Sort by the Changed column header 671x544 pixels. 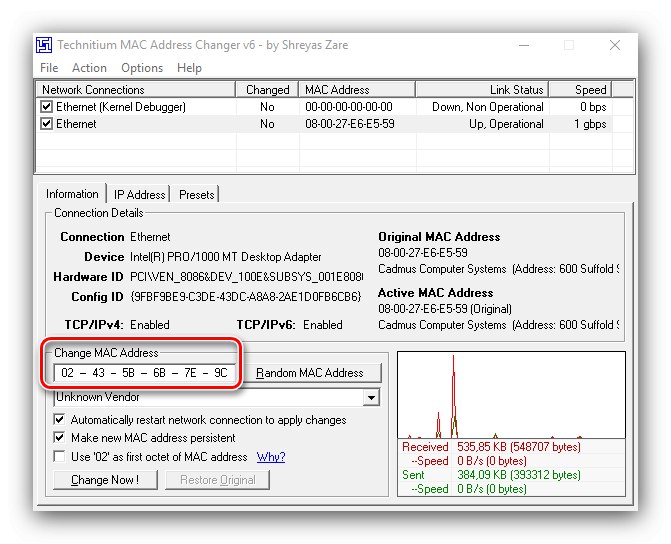[267, 90]
